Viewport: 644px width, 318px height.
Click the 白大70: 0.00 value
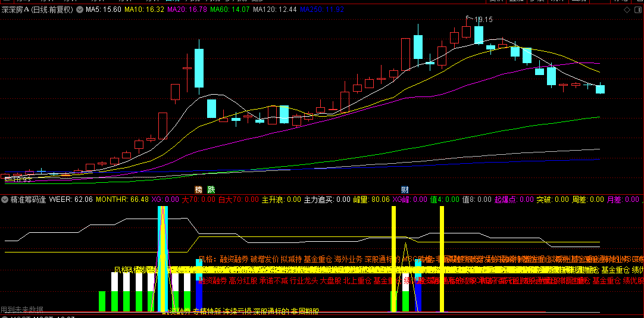(239, 199)
